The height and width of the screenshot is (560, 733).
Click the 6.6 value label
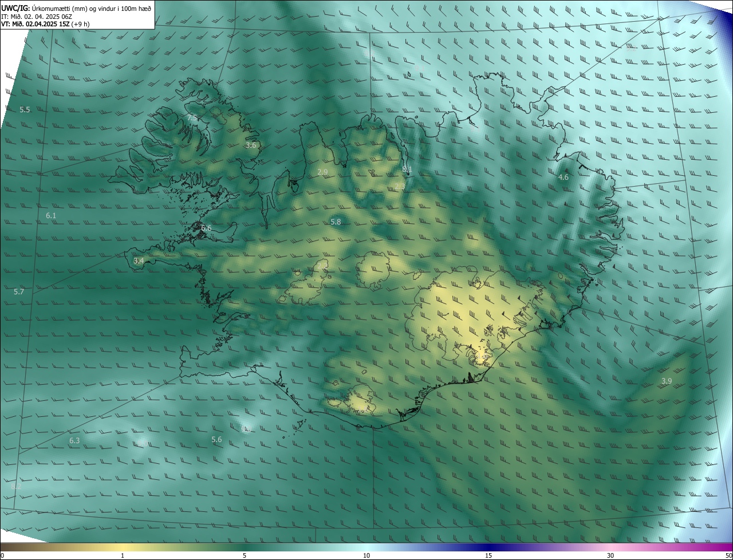click(x=206, y=228)
